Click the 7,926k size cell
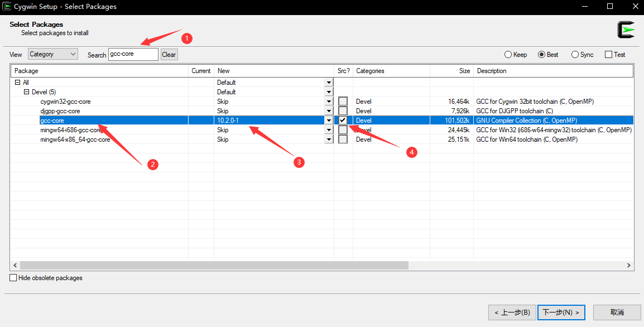The image size is (644, 327). (x=460, y=111)
